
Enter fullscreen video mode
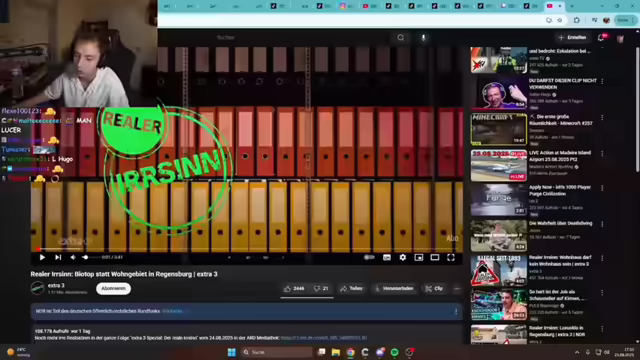pyautogui.click(x=451, y=258)
